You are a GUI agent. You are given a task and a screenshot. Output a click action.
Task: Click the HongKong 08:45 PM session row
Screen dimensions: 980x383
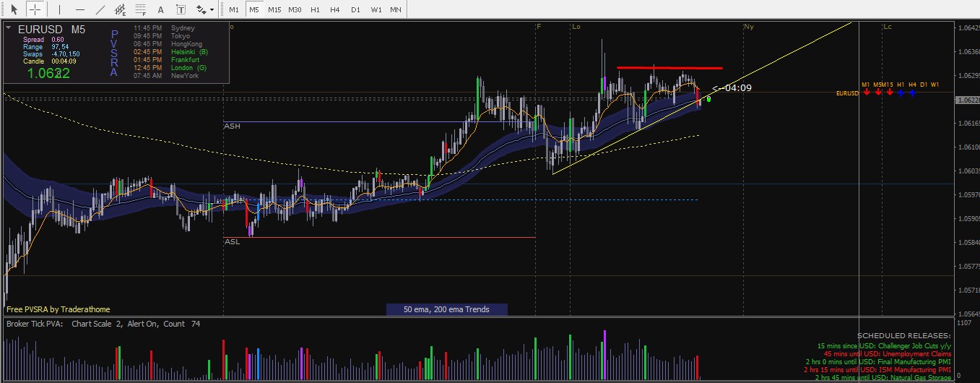click(168, 44)
